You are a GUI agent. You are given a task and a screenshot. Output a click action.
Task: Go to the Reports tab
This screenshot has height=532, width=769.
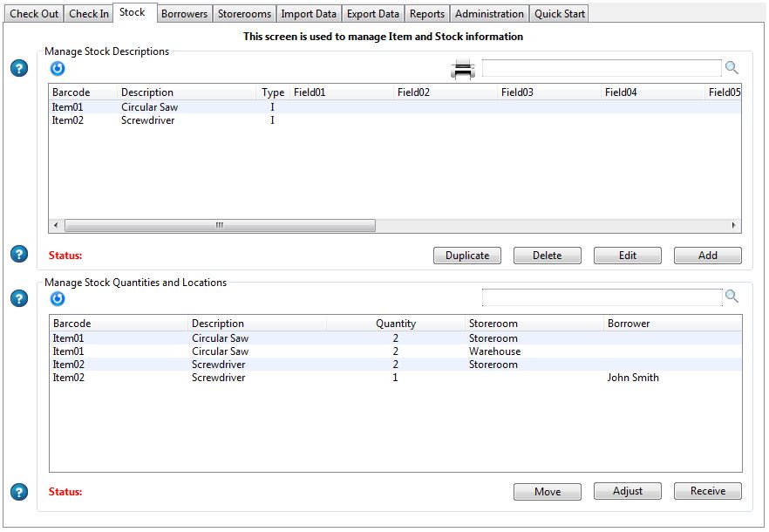point(427,14)
